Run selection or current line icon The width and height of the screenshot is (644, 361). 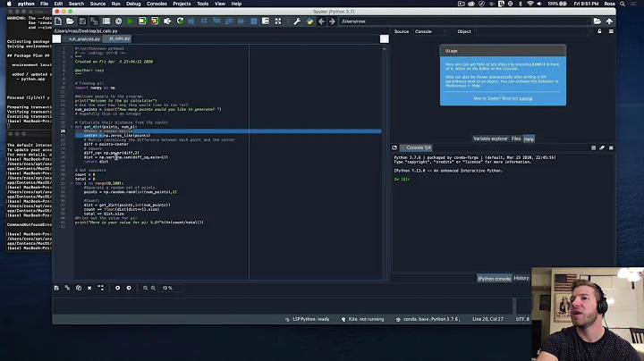[167, 21]
